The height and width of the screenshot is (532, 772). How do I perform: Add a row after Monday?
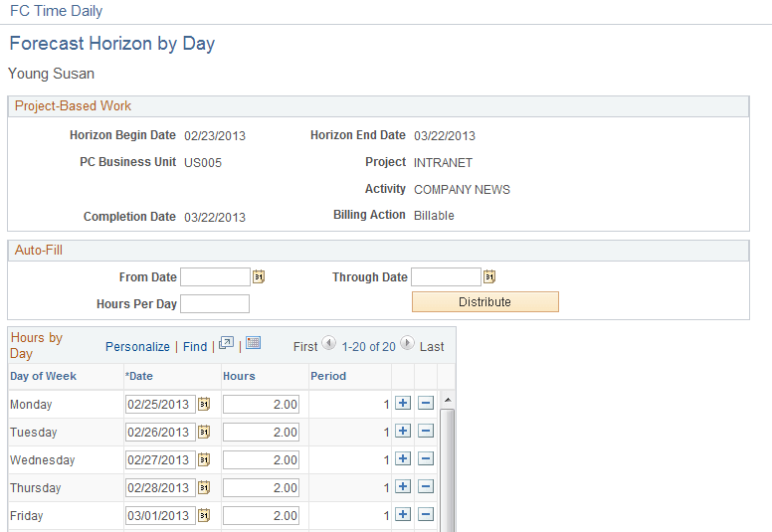(403, 403)
